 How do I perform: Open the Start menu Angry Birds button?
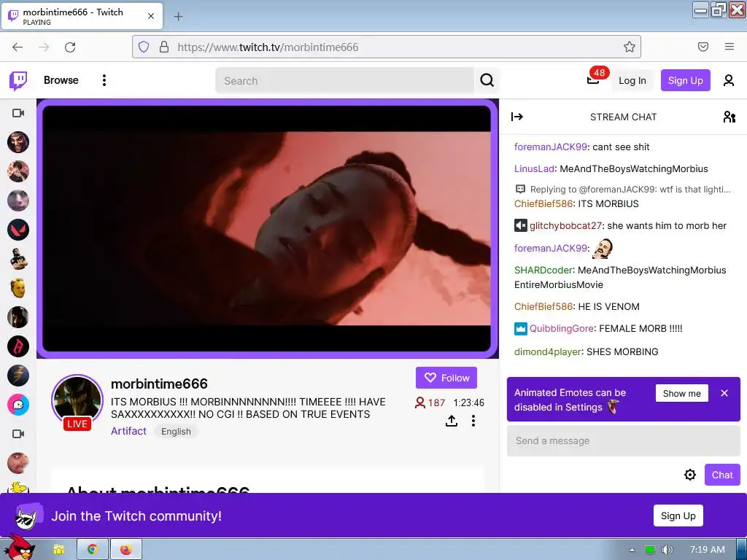click(19, 548)
